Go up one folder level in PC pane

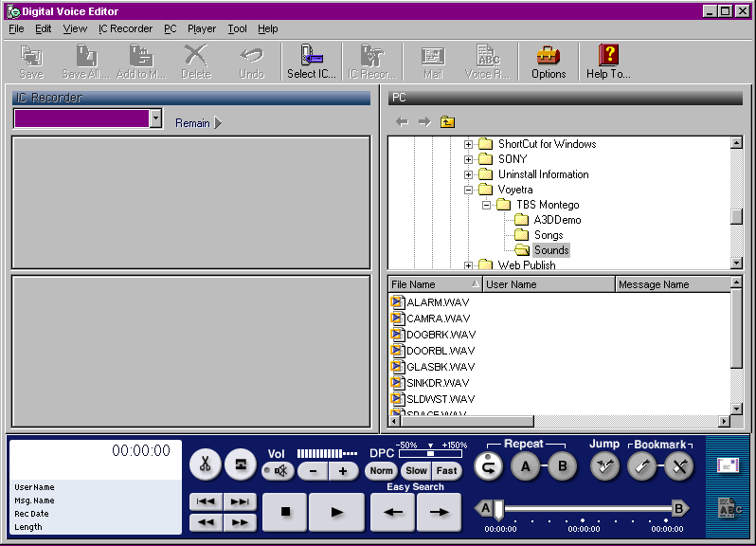(x=448, y=121)
